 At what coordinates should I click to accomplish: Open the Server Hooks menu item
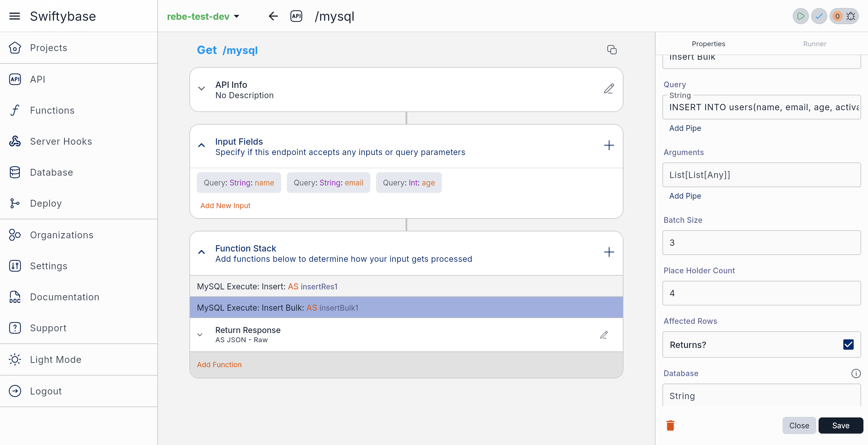tap(79, 141)
